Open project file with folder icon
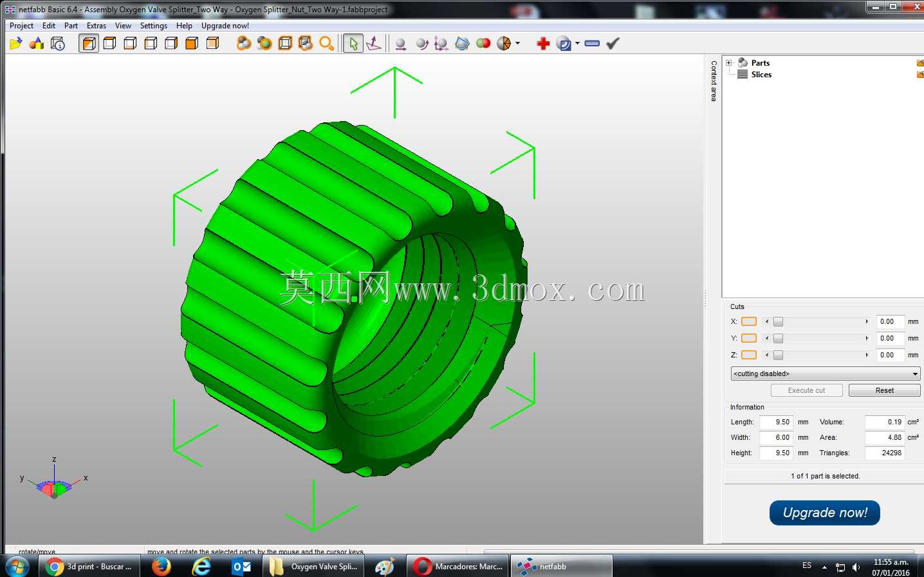 (x=16, y=44)
